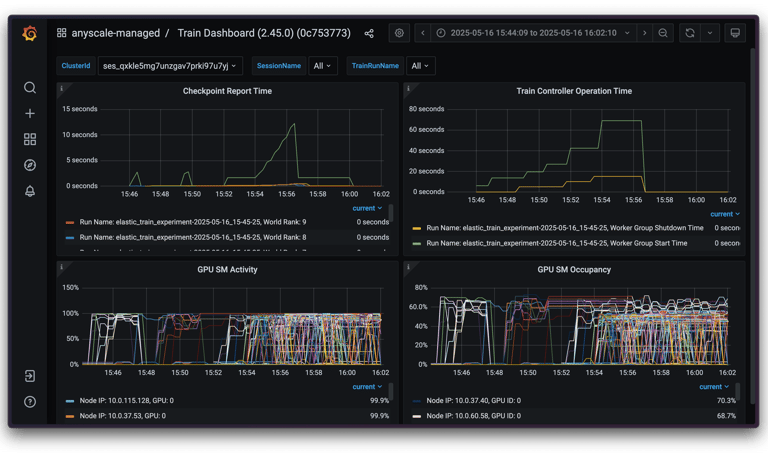Open the time range picker 2025-05-16 15:44:09
The width and height of the screenshot is (768, 457).
[533, 33]
